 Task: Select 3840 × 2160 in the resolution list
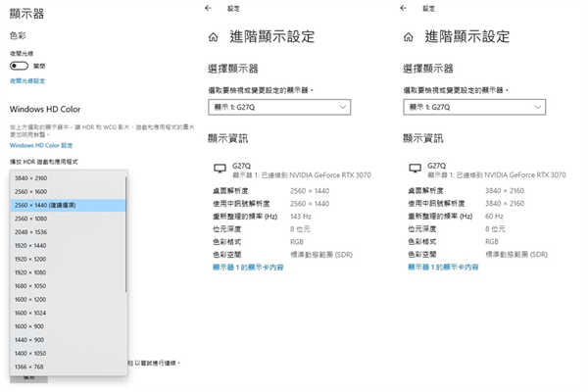tap(69, 178)
